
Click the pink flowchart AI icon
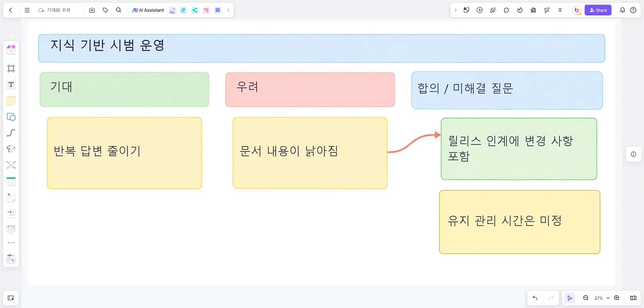206,10
